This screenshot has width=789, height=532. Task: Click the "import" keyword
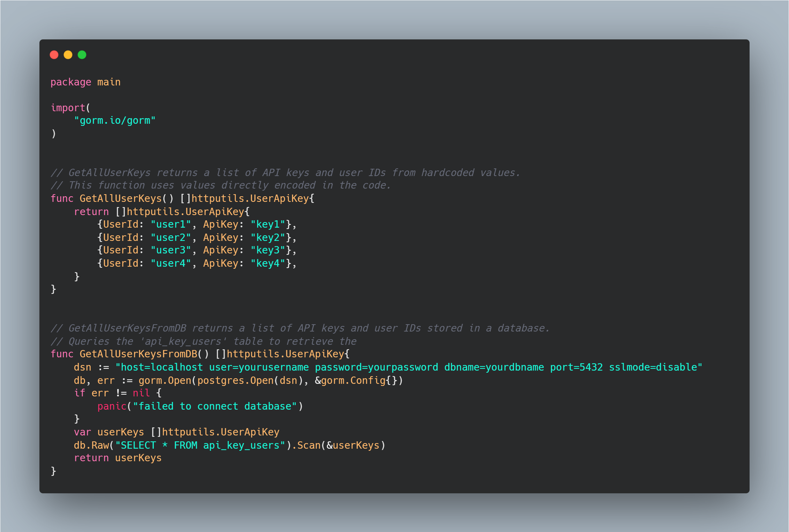pos(68,108)
